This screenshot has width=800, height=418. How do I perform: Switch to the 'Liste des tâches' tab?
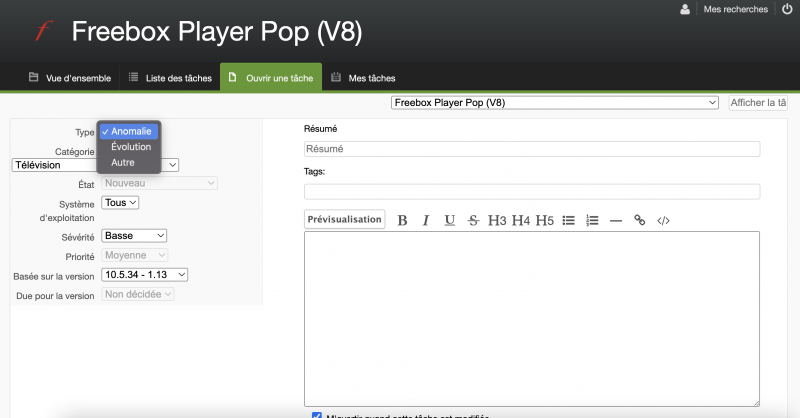coord(171,78)
